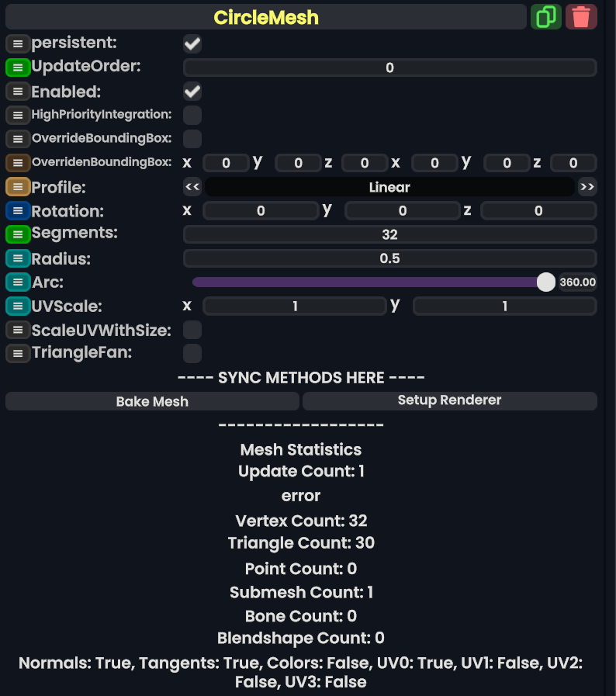Click the field handle icon beside UpdateOrder

point(17,68)
